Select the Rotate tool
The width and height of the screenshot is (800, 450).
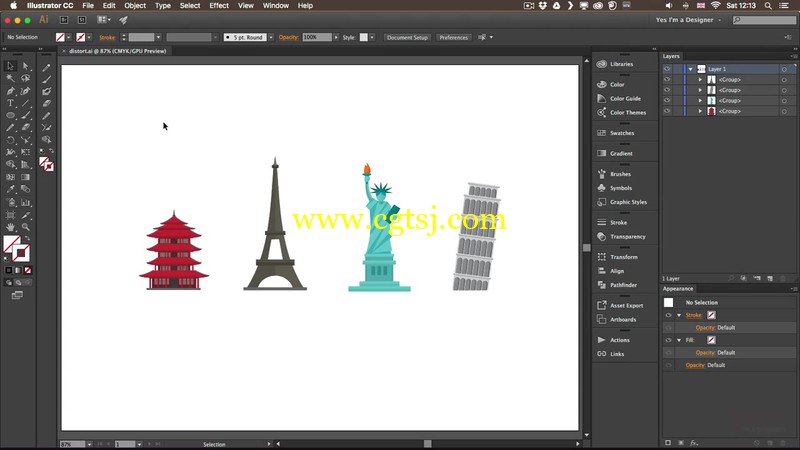point(10,140)
